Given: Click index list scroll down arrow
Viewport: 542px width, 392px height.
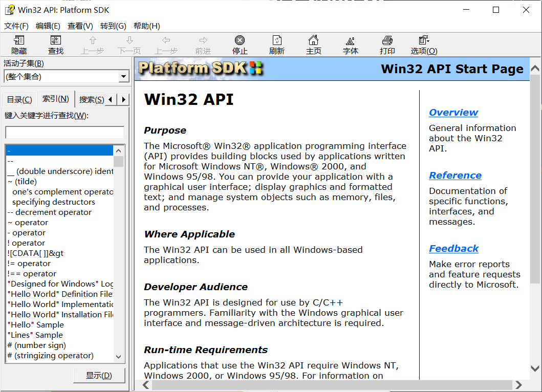Looking at the screenshot, I should pos(118,357).
